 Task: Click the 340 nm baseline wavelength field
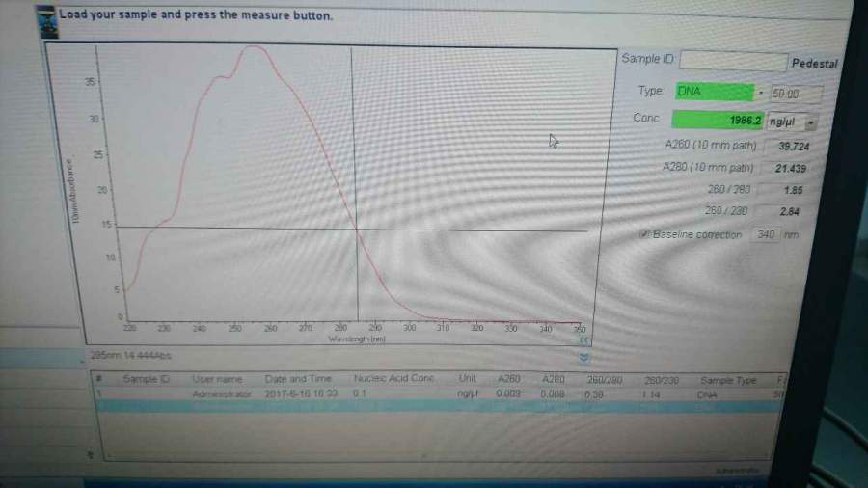765,234
